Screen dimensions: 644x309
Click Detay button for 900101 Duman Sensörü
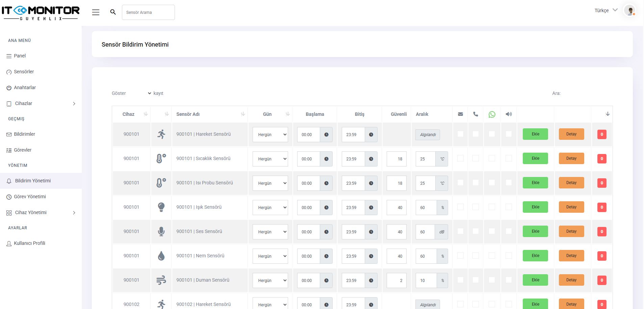571,280
